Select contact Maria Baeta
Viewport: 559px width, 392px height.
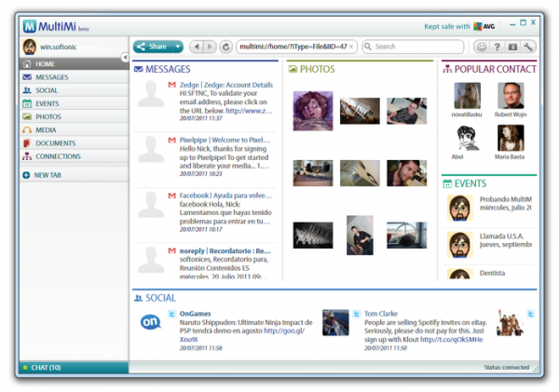tap(511, 142)
